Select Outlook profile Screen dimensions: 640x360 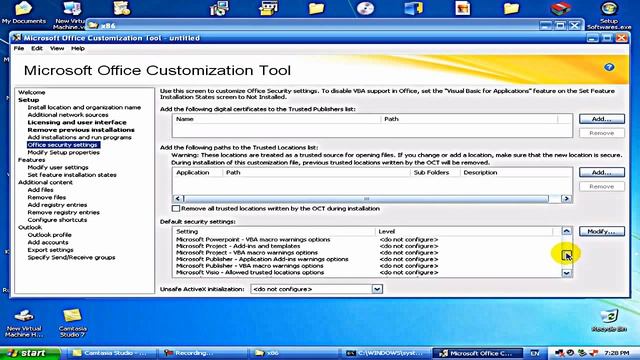(x=49, y=235)
